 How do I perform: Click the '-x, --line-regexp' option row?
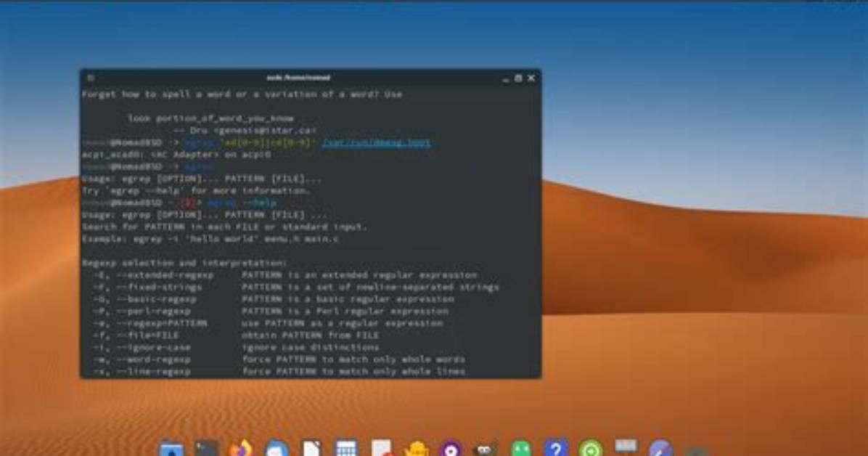[279, 372]
